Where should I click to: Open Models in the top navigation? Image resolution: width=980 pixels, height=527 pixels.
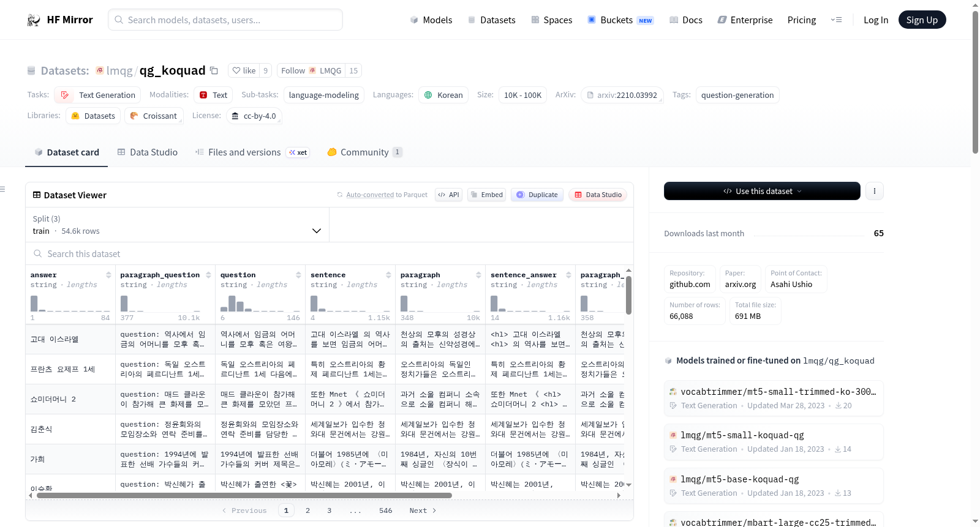[431, 20]
